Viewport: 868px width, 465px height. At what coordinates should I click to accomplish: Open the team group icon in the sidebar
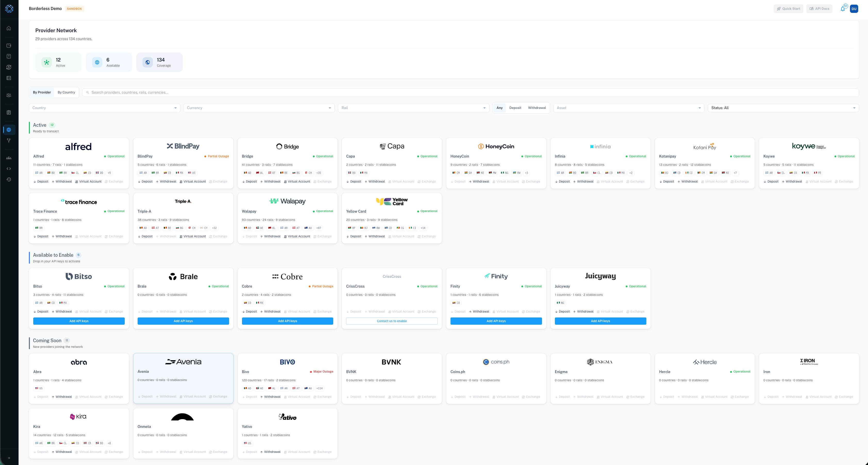[x=9, y=158]
